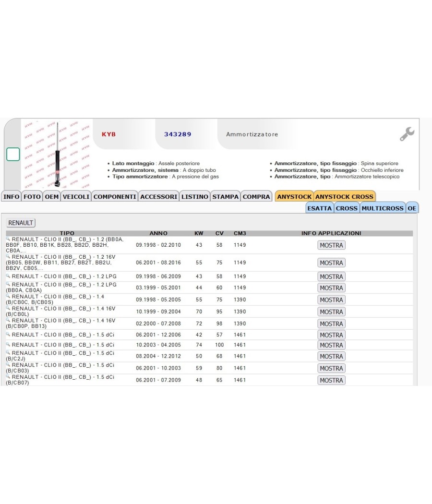The image size is (432, 504).
Task: Open the blue CROSS tab
Action: tap(347, 208)
